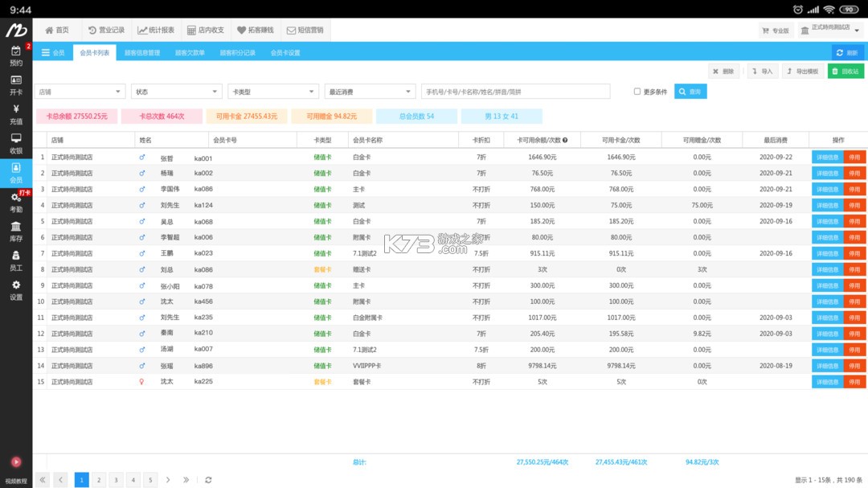Click the app logo at top left
The height and width of the screenshot is (488, 868).
click(x=16, y=30)
